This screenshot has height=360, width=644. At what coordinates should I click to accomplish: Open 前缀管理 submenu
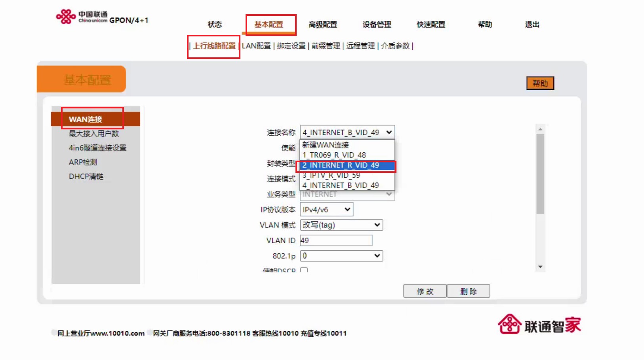[x=326, y=46]
